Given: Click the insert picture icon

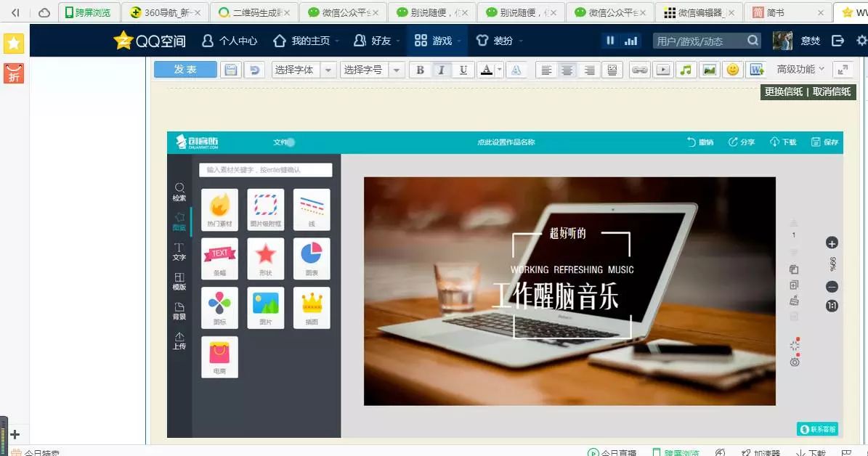Looking at the screenshot, I should (709, 70).
